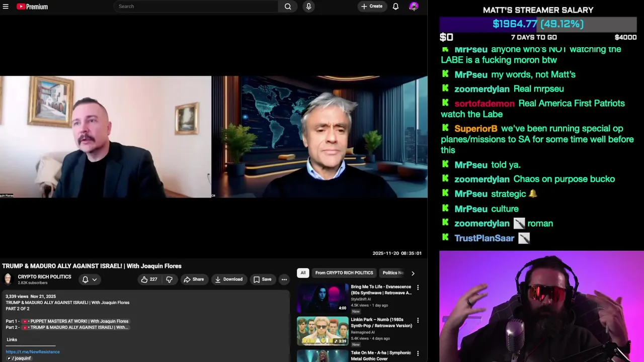Click the streamer salary progress bar
Screen dimensions: 644x362
coord(538,24)
